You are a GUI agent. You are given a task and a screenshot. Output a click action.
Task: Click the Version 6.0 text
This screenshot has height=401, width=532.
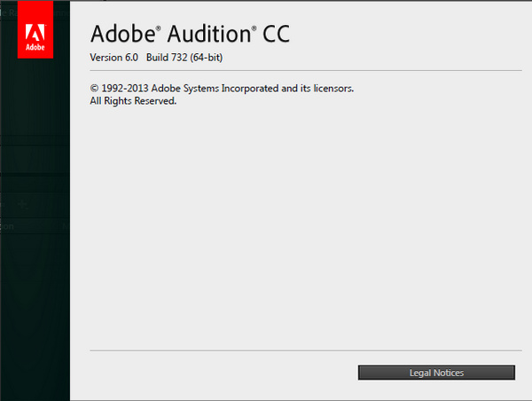[114, 58]
